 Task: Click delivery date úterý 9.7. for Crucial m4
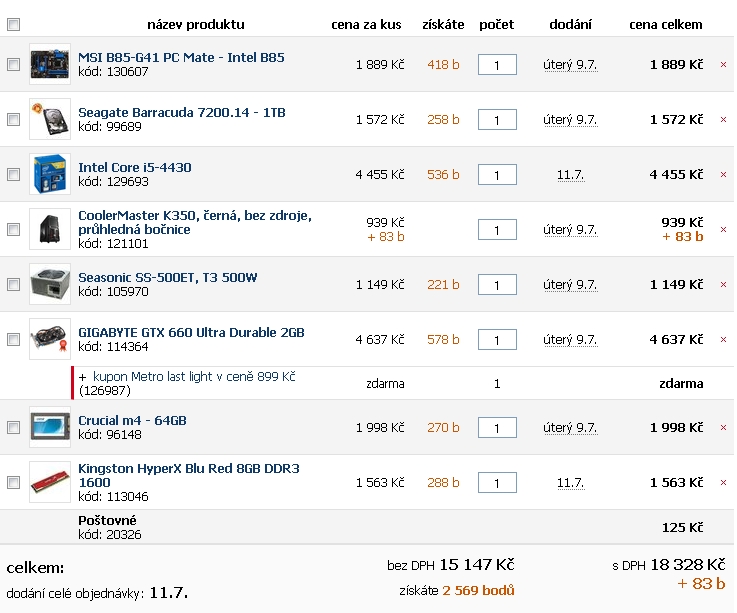click(x=570, y=428)
